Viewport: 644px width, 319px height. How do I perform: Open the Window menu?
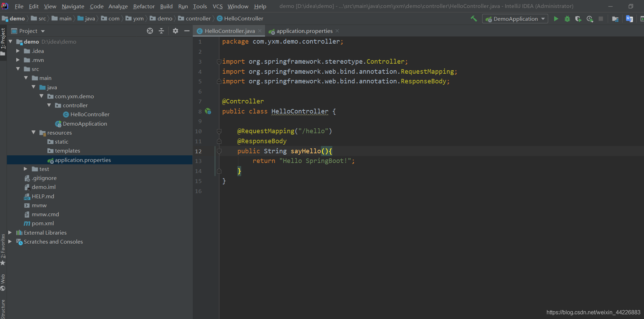[x=238, y=6]
